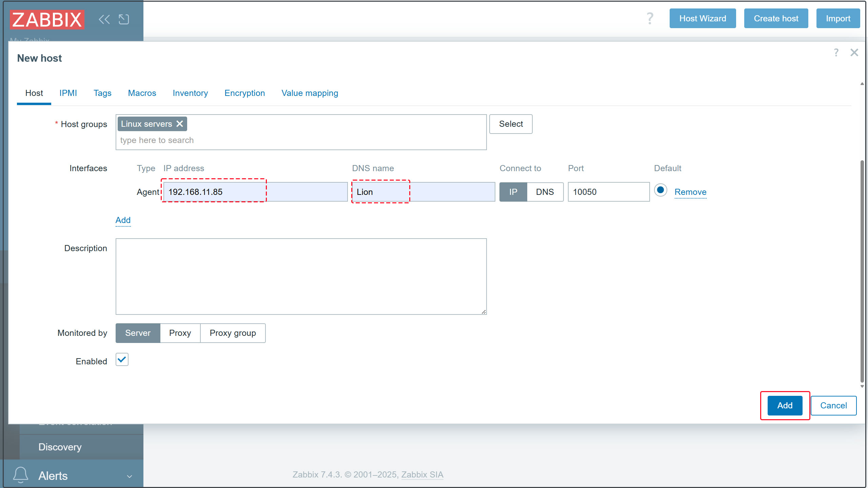
Task: Click the Alerts bell icon
Action: tap(20, 475)
